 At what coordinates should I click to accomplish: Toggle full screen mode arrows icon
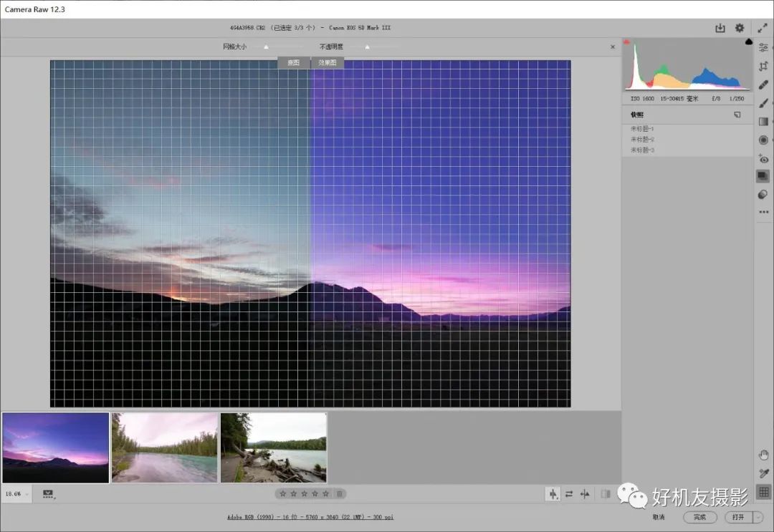[x=762, y=28]
